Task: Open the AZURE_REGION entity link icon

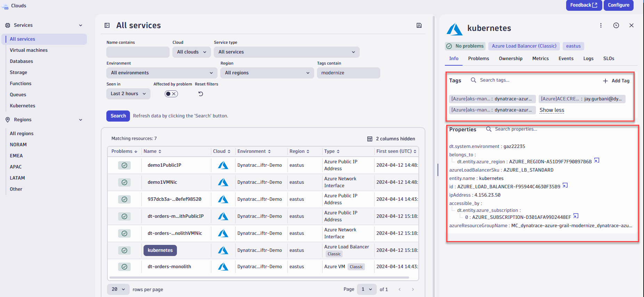Action: point(597,160)
